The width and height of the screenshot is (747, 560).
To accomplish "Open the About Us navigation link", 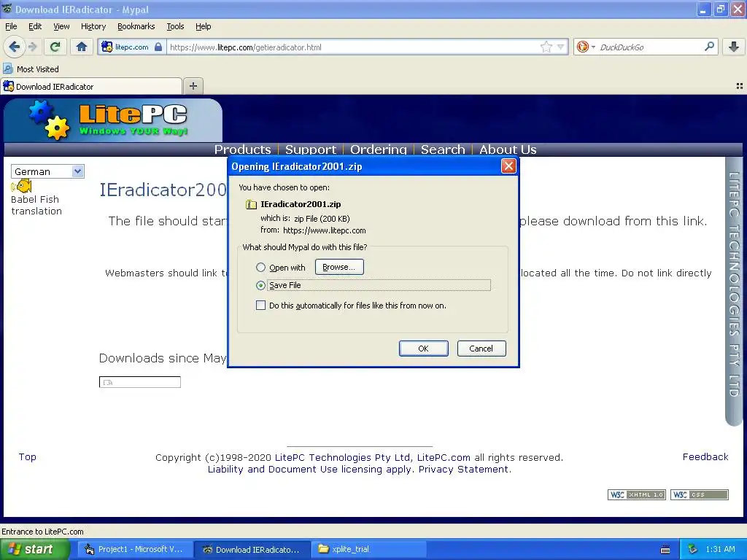I will tap(508, 149).
